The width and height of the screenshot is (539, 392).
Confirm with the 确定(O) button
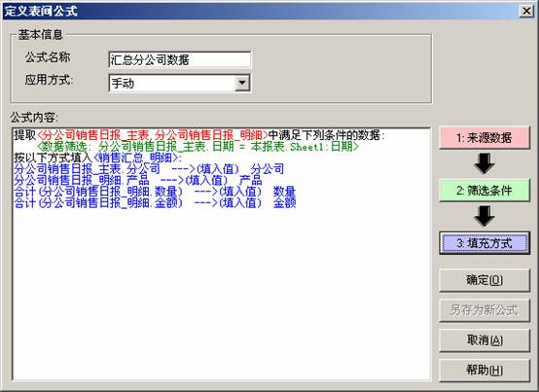[485, 280]
